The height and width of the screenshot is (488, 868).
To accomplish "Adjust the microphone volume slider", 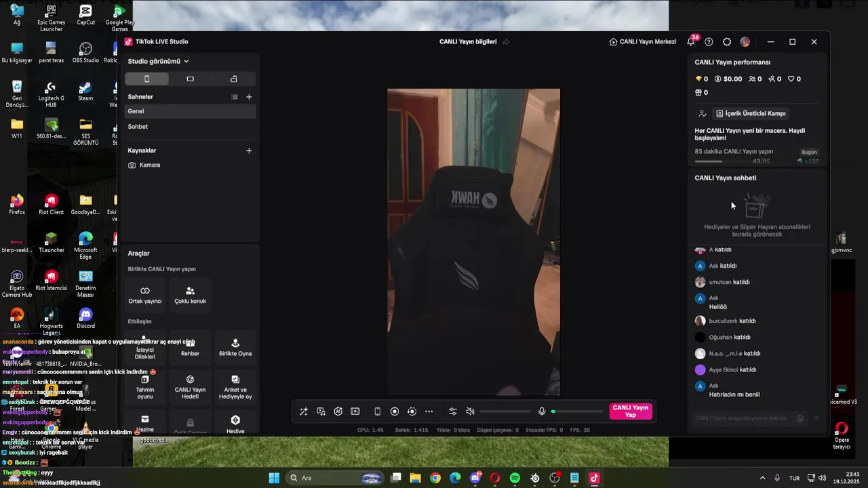I will coord(577,411).
